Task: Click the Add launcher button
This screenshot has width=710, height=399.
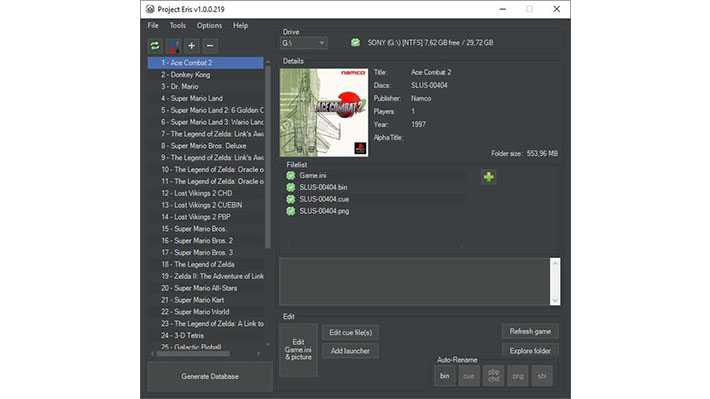Action: (350, 351)
